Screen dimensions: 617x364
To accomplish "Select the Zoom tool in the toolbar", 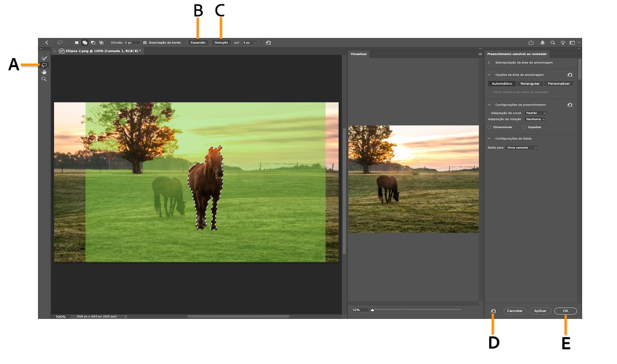I will (44, 79).
